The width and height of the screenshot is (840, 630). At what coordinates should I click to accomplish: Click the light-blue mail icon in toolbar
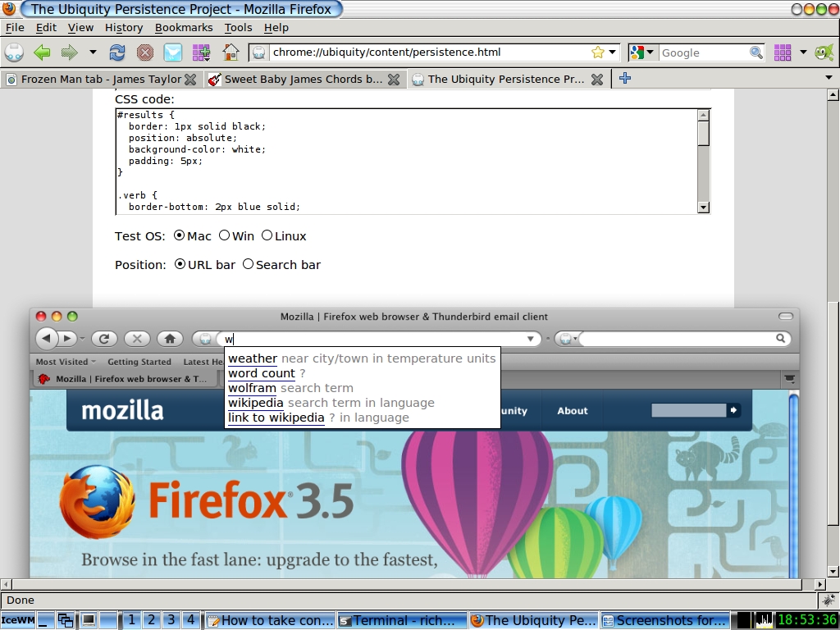(172, 52)
